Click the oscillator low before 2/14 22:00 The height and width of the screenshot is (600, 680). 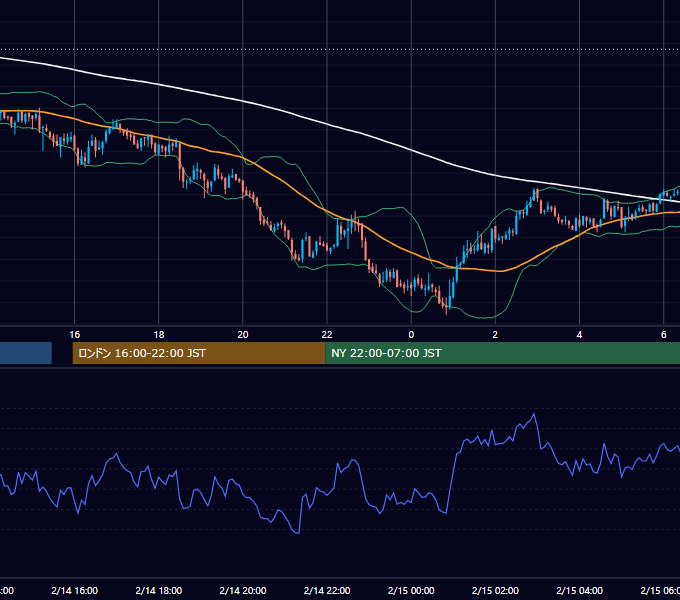pyautogui.click(x=298, y=532)
